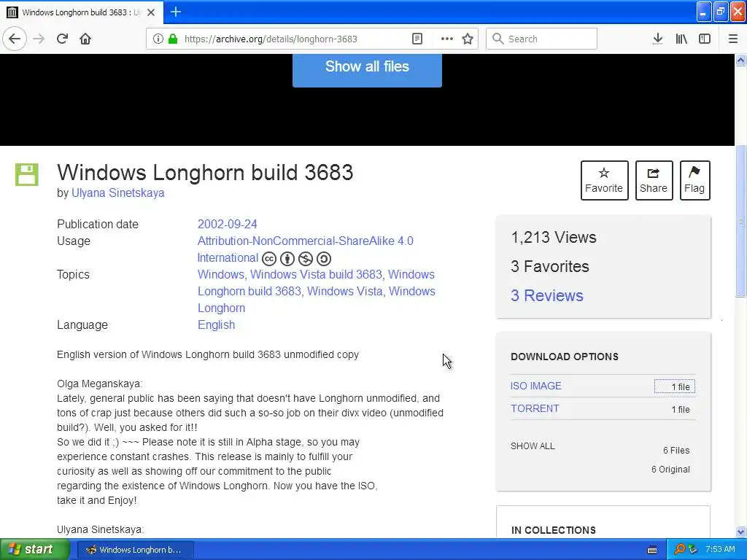
Task: Click the CC non-commercial dollar icon
Action: tap(306, 259)
